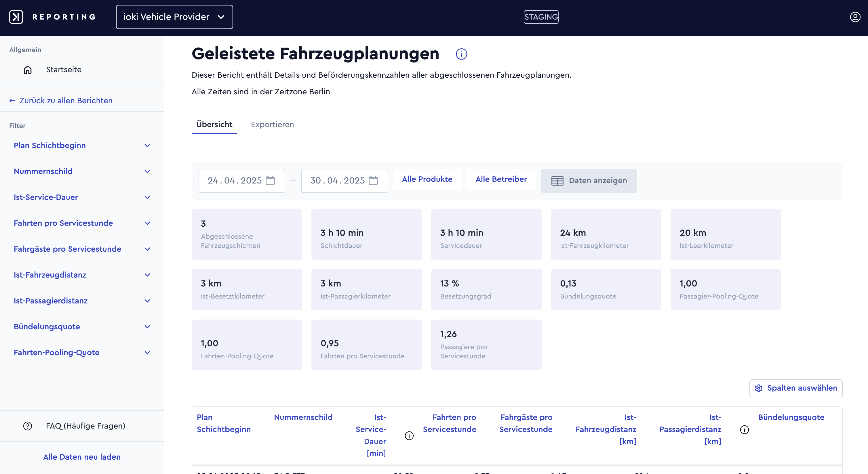Click the info icon for Ist-Service-Dauer column

(x=409, y=436)
